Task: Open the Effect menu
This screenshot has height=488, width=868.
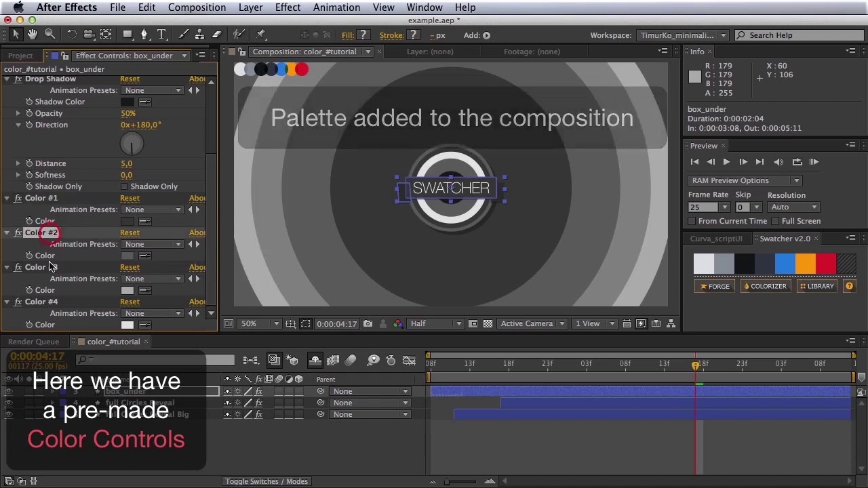Action: 288,7
